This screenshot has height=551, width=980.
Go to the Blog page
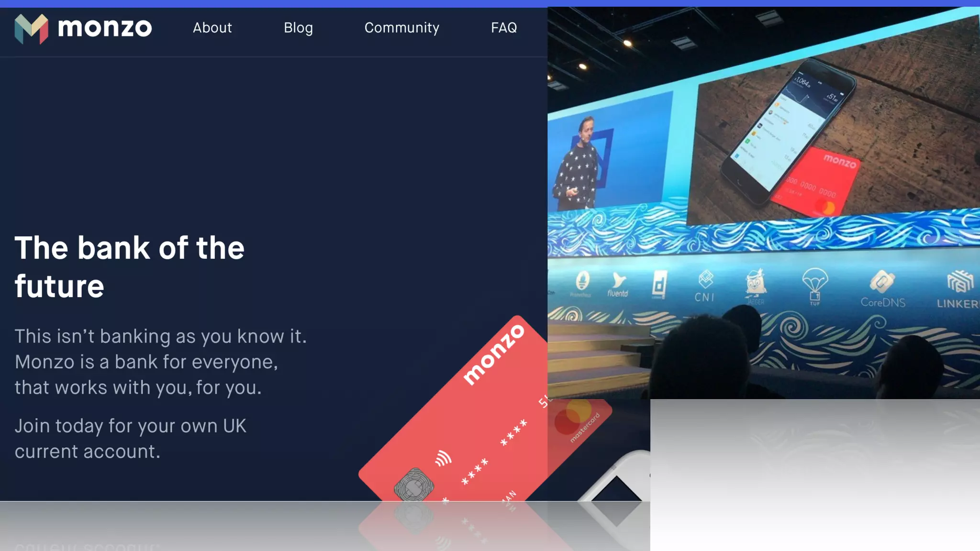(x=298, y=28)
